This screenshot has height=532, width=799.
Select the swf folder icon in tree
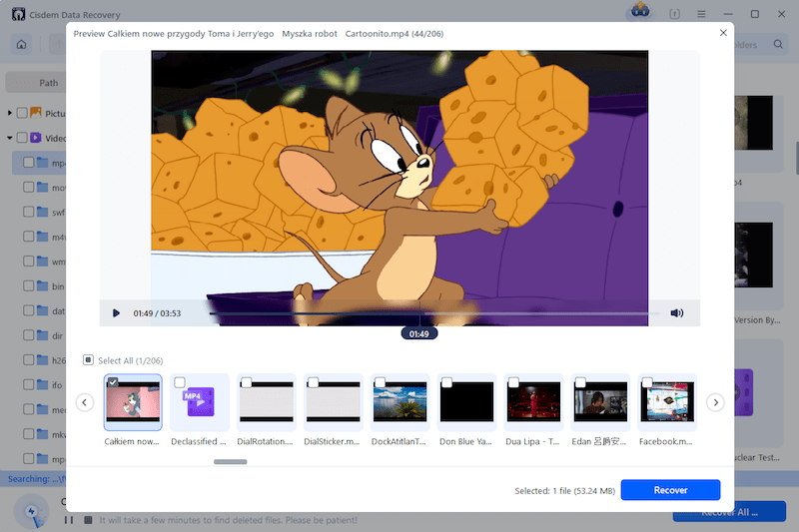pos(43,212)
